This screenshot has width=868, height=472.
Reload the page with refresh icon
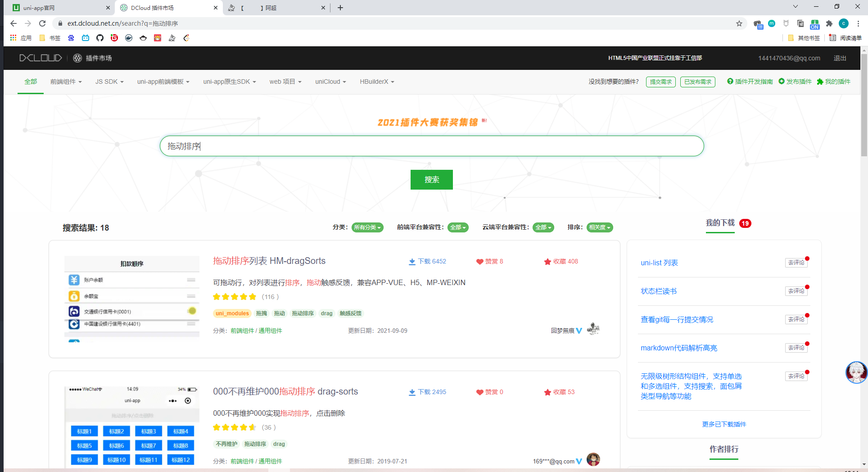pyautogui.click(x=42, y=23)
